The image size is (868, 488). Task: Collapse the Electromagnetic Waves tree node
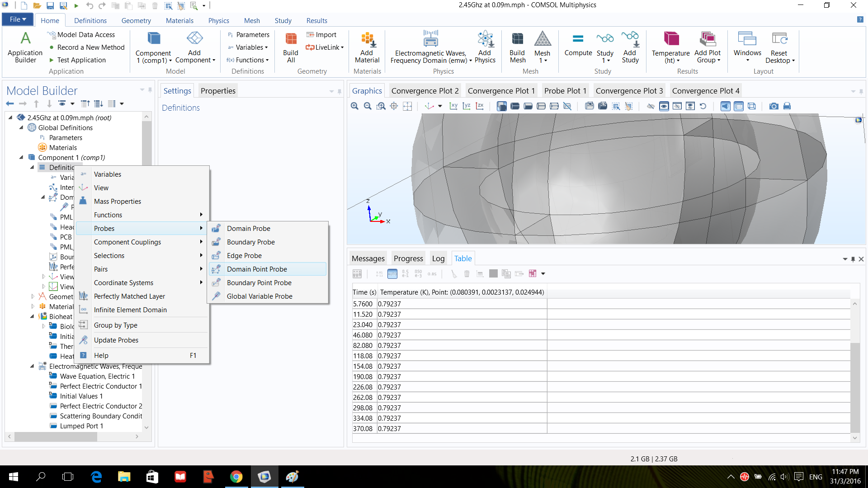32,366
